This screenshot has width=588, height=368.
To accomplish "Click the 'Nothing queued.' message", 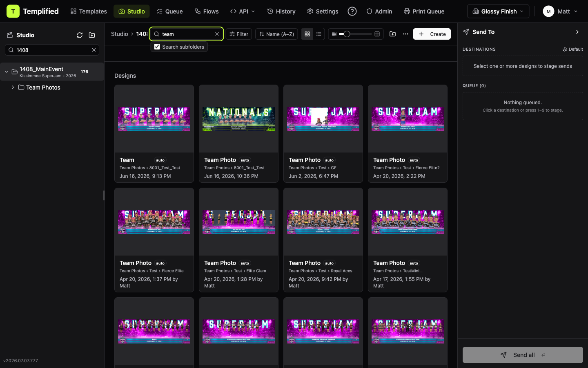I will [523, 102].
